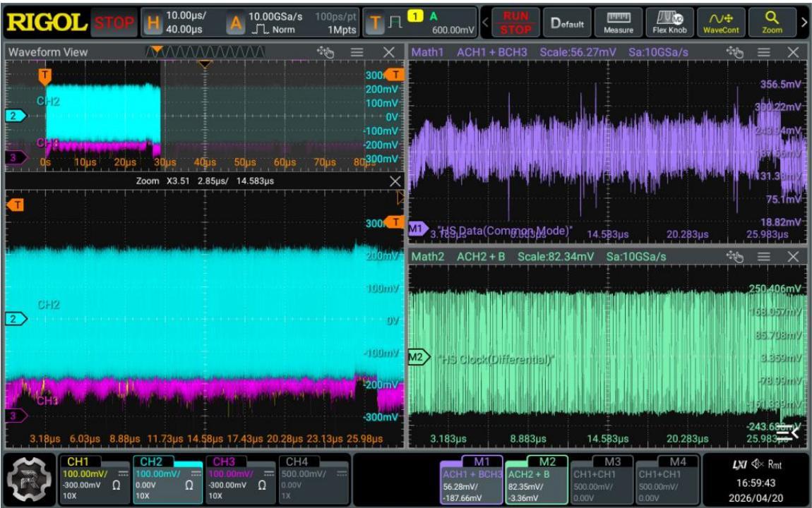Image resolution: width=812 pixels, height=508 pixels.
Task: Open Waveform View cursor settings icon
Action: pyautogui.click(x=326, y=52)
